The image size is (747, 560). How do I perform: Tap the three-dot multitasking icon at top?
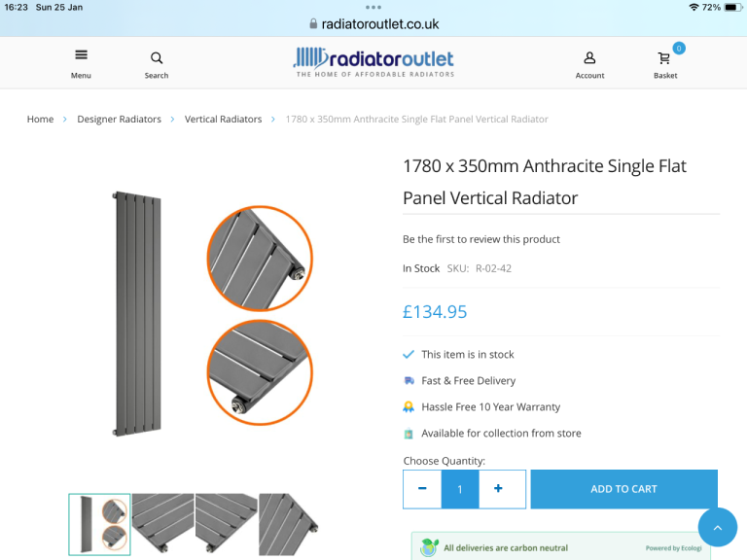(x=373, y=7)
